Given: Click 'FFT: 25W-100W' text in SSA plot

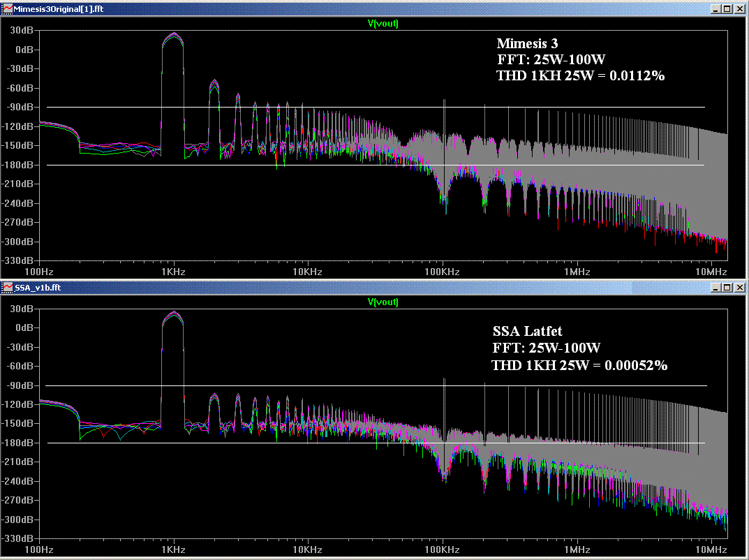Looking at the screenshot, I should [x=547, y=348].
